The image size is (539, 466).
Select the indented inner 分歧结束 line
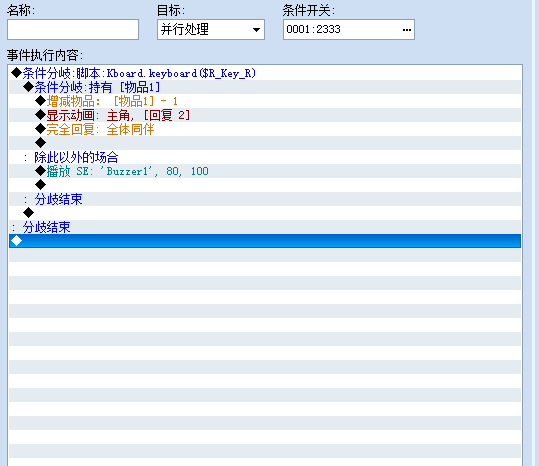coord(265,199)
